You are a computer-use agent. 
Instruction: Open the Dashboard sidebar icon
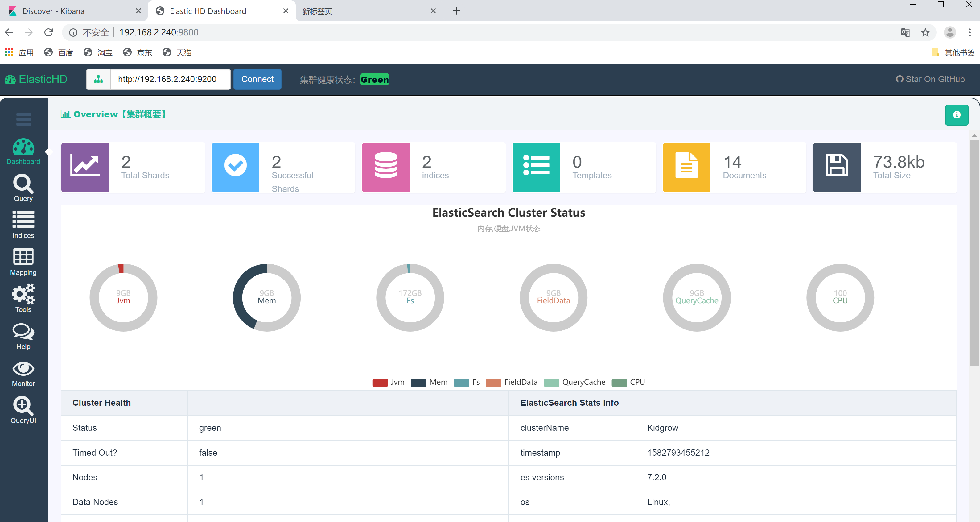tap(23, 147)
